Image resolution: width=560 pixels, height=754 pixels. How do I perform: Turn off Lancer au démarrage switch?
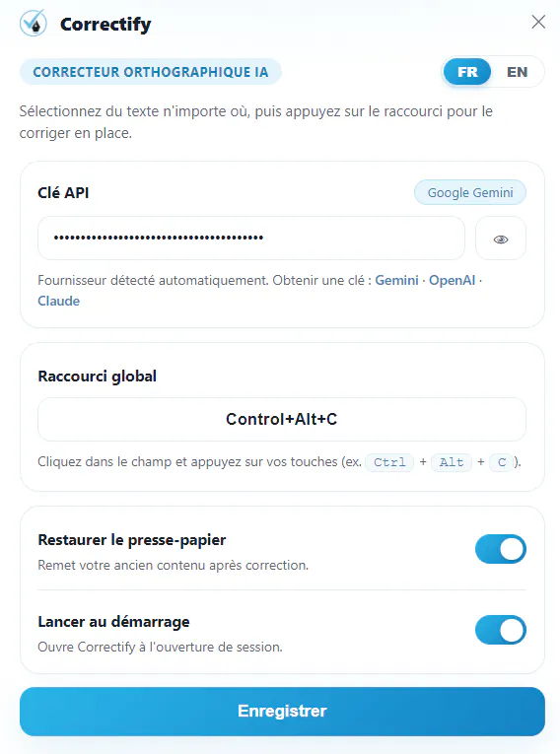pyautogui.click(x=500, y=630)
